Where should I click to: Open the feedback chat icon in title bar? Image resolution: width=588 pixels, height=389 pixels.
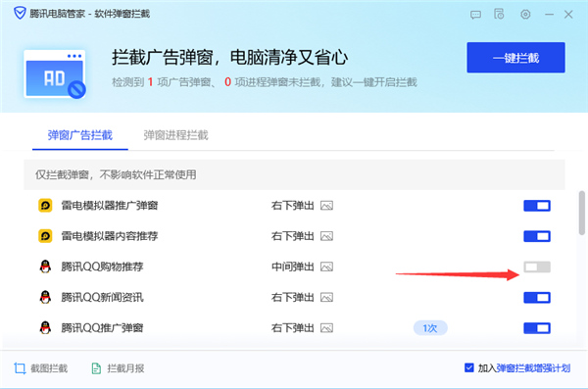point(475,15)
